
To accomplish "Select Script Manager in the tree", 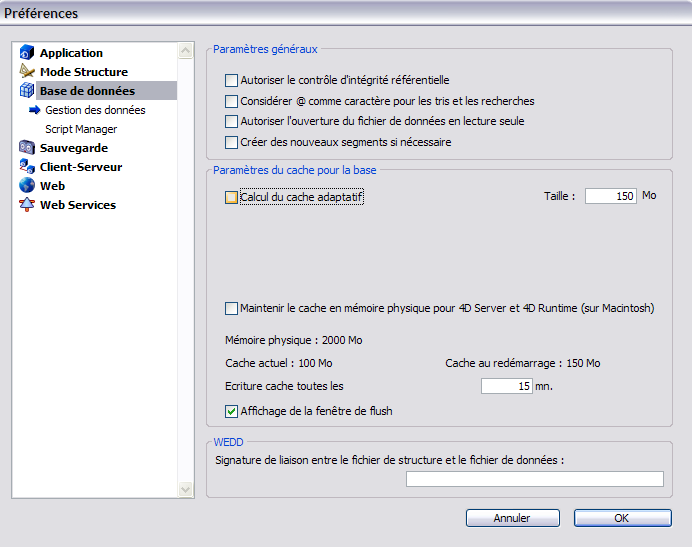I will [81, 129].
